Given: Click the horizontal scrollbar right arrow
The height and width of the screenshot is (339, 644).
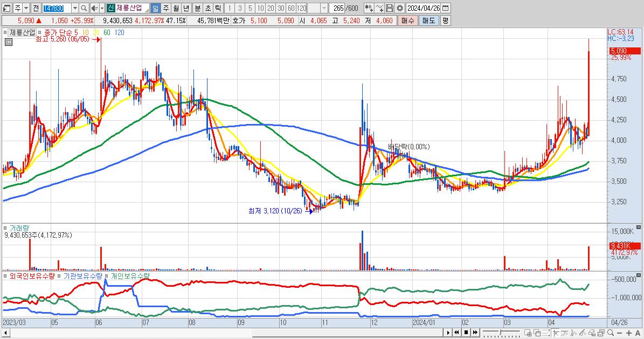Looking at the screenshot, I should click(x=448, y=333).
